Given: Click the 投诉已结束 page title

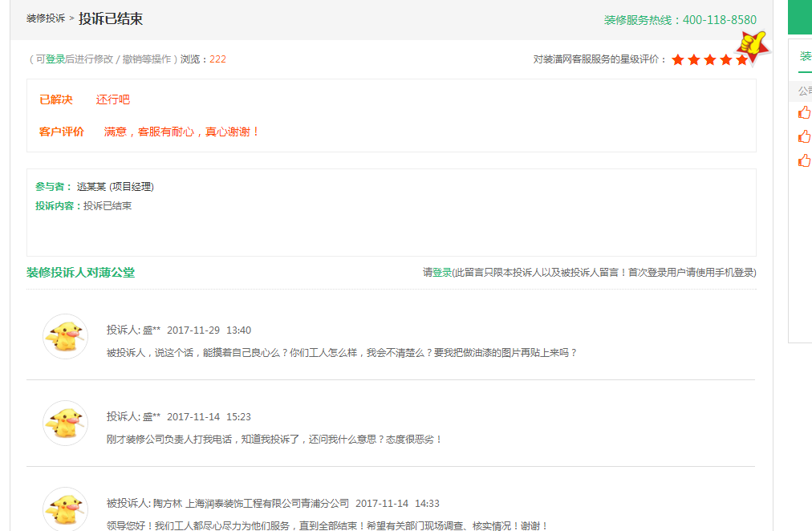Looking at the screenshot, I should click(111, 18).
